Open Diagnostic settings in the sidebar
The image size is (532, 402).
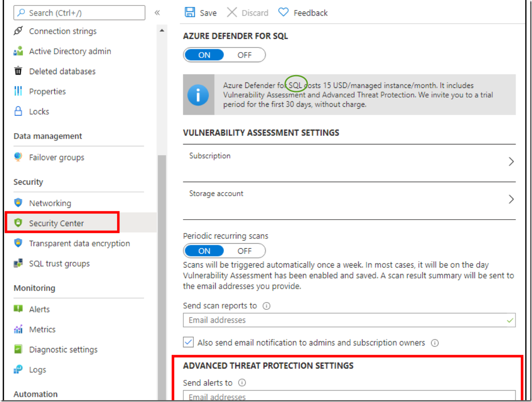63,350
